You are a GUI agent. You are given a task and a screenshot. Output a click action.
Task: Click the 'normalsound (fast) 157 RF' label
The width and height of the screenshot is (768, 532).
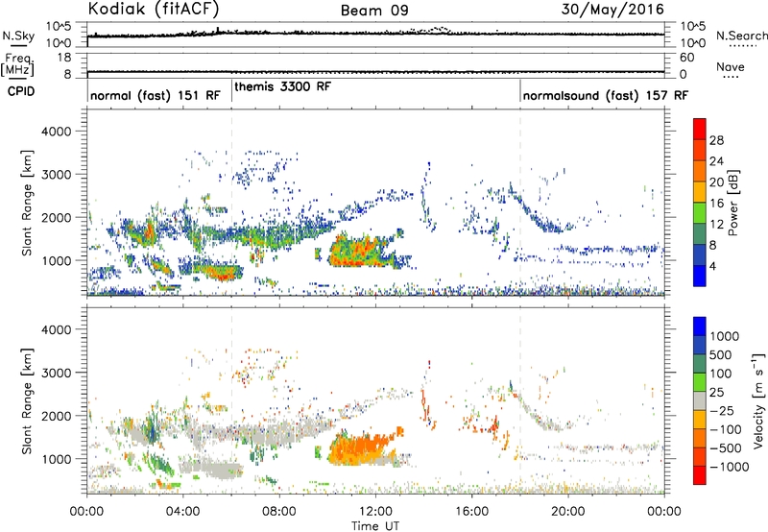[x=606, y=95]
